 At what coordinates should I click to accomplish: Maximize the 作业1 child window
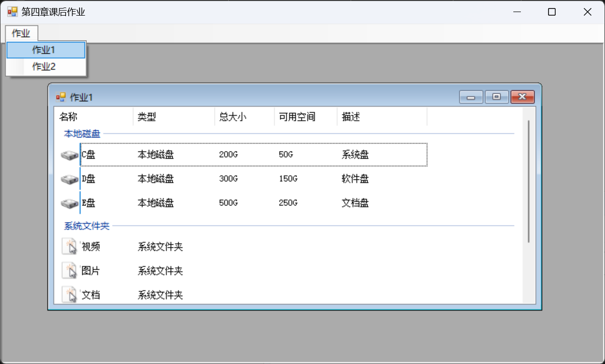(497, 97)
